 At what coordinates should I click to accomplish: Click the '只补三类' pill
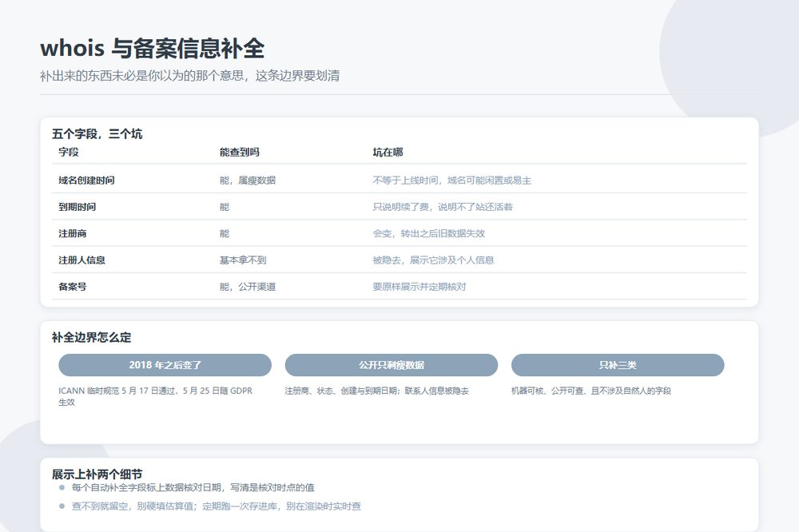pos(618,365)
